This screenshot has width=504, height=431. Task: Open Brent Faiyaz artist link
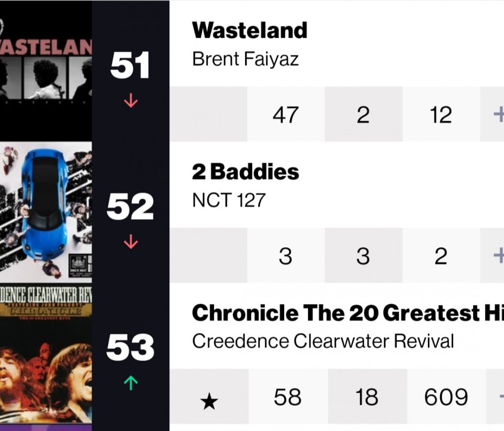(245, 59)
